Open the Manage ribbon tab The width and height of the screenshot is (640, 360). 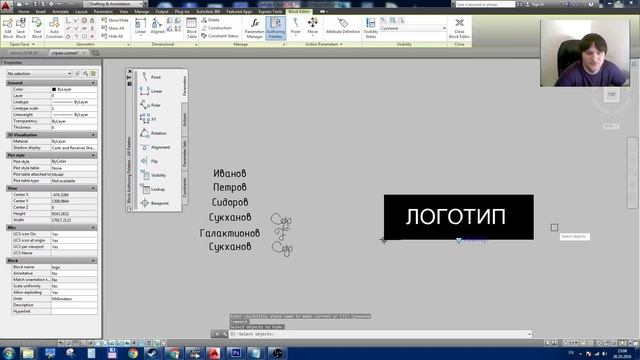click(x=142, y=12)
